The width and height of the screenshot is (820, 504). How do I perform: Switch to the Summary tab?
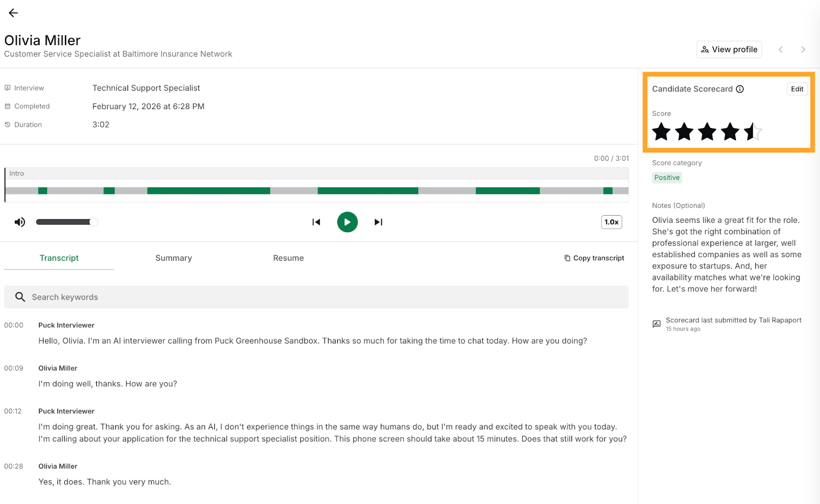[x=174, y=258]
